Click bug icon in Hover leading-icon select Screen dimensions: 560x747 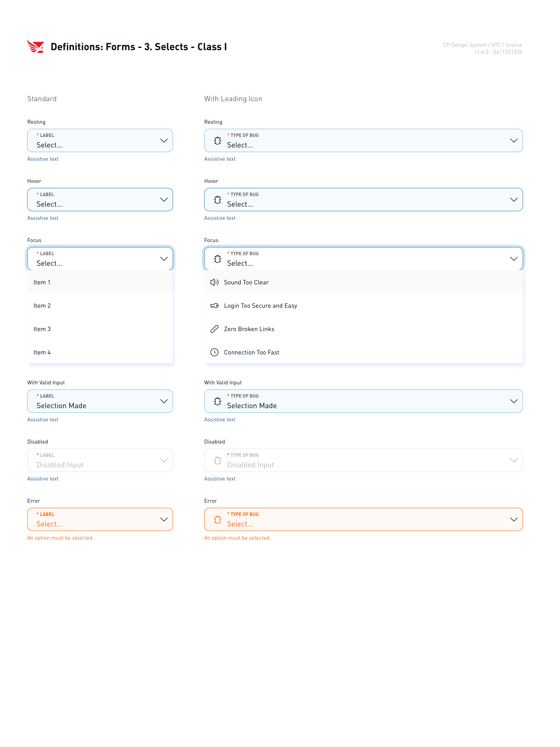[x=218, y=200]
